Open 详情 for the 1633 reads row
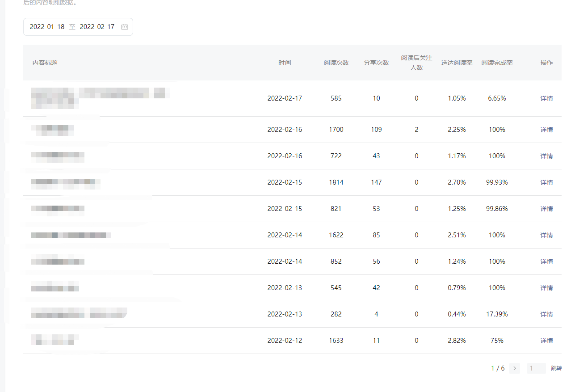 point(546,341)
